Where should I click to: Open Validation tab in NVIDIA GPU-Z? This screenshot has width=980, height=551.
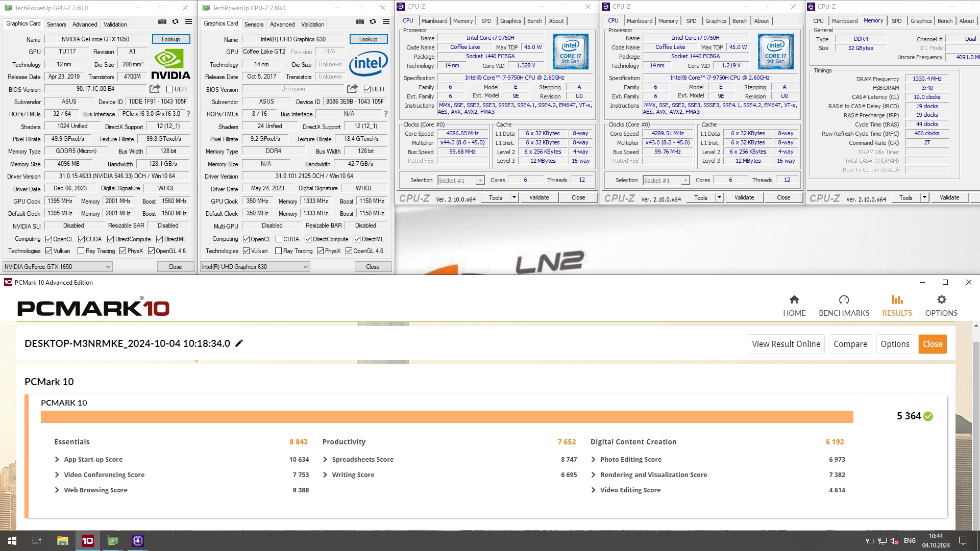pyautogui.click(x=115, y=24)
